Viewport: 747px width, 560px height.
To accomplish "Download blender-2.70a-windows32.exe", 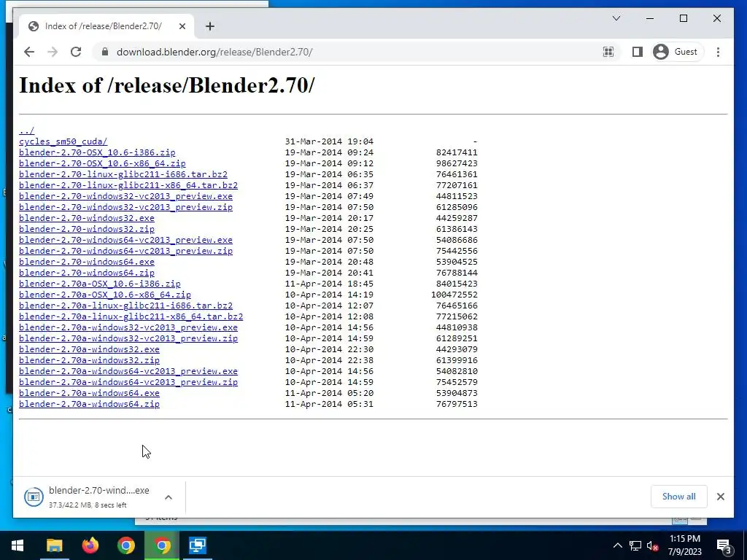I will tap(90, 349).
